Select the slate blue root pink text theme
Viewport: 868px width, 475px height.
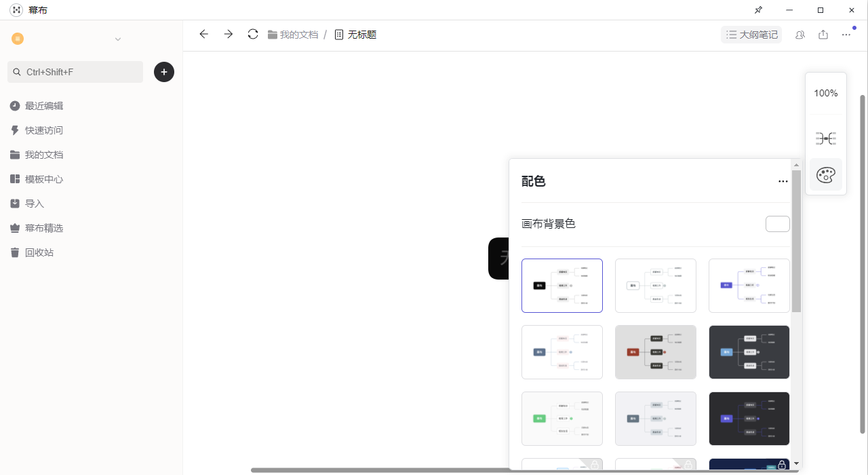(562, 352)
